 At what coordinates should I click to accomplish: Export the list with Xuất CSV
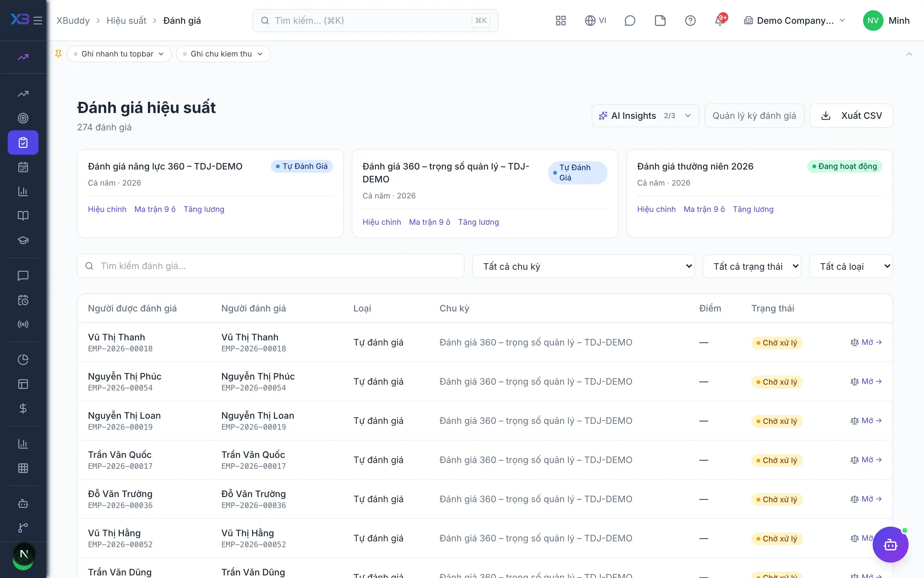coord(851,116)
